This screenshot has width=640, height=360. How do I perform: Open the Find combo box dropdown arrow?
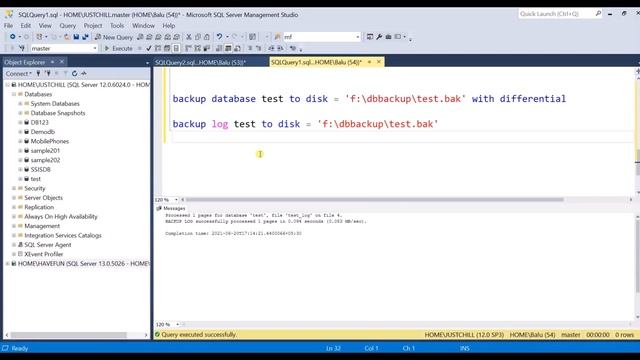point(358,37)
